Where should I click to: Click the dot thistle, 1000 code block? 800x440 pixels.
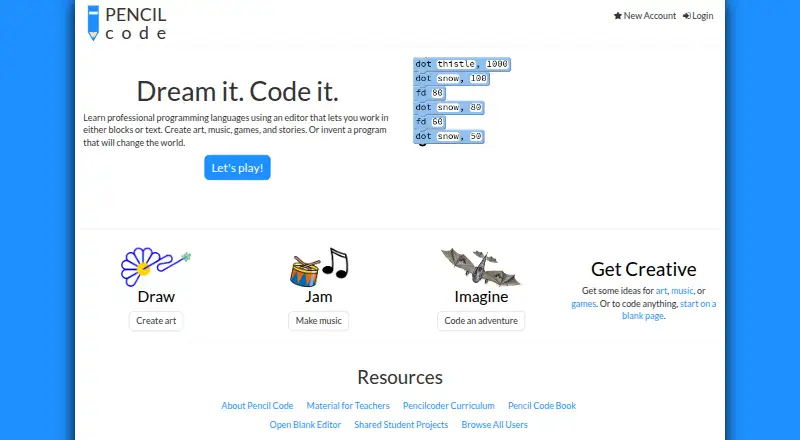click(x=462, y=64)
